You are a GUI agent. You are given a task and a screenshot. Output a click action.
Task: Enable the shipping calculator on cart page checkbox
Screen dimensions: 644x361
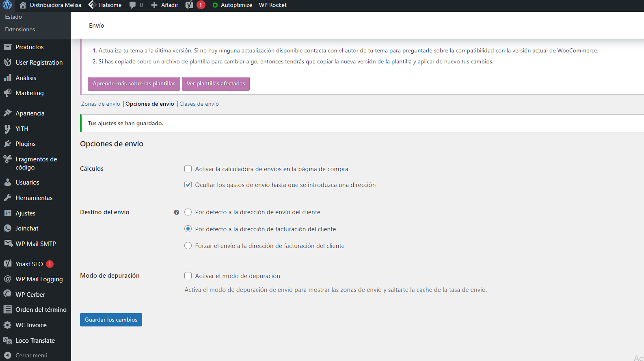point(188,169)
